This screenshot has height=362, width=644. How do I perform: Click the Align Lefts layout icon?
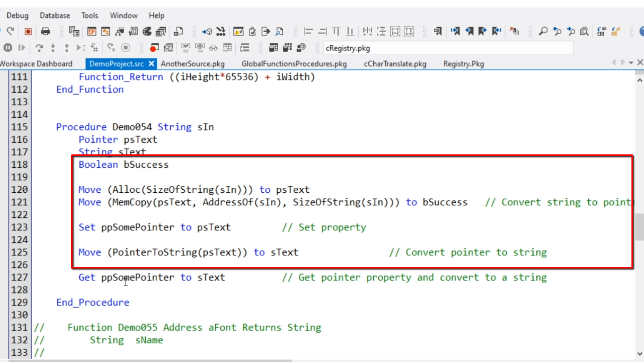308,32
